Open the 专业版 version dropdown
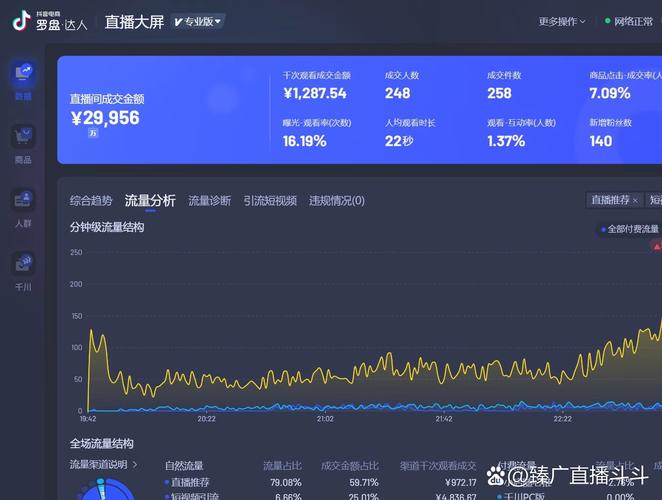The image size is (662, 500). pos(198,22)
